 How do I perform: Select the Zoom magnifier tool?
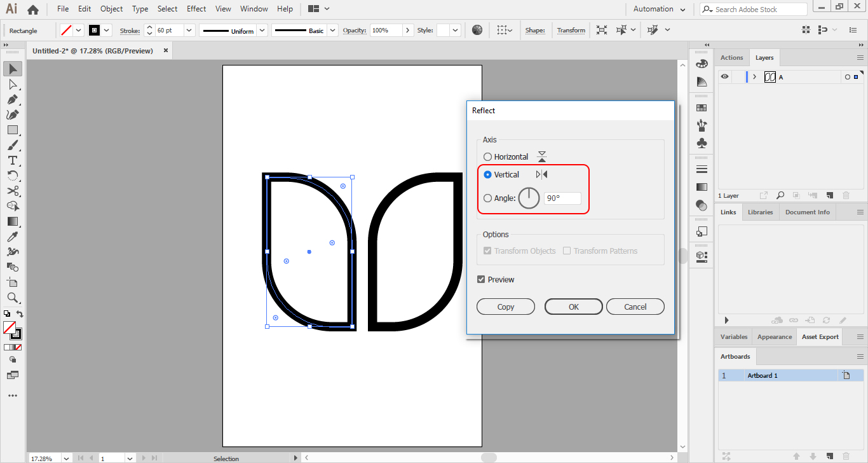pyautogui.click(x=12, y=298)
